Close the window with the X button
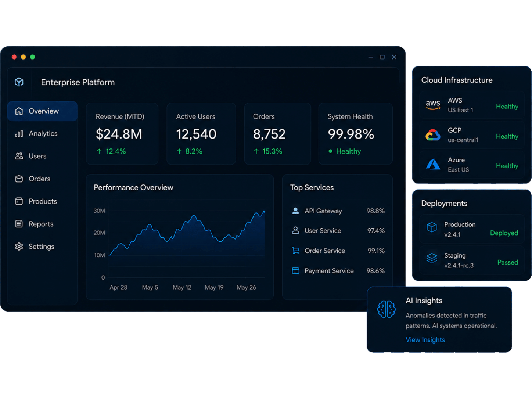The height and width of the screenshot is (399, 532). pyautogui.click(x=394, y=57)
